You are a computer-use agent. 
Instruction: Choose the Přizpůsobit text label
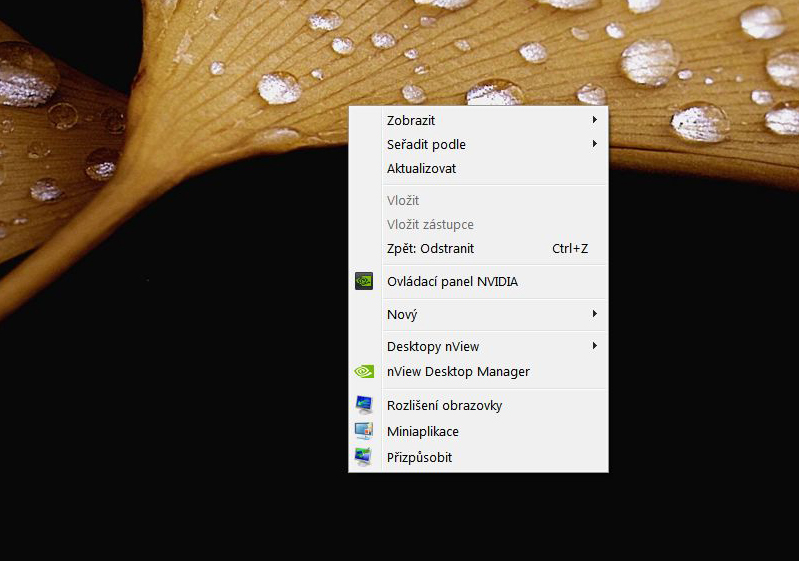[x=419, y=457]
